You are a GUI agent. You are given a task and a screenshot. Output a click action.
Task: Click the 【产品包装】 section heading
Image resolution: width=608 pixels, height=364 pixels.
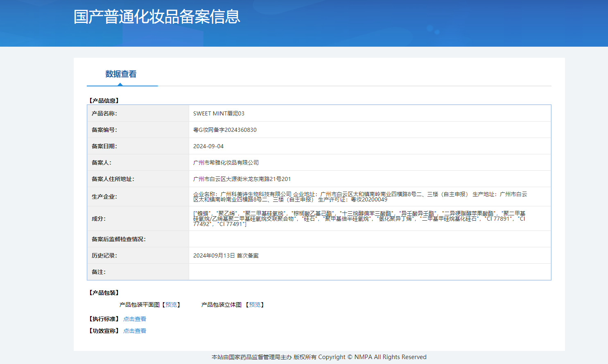[104, 293]
